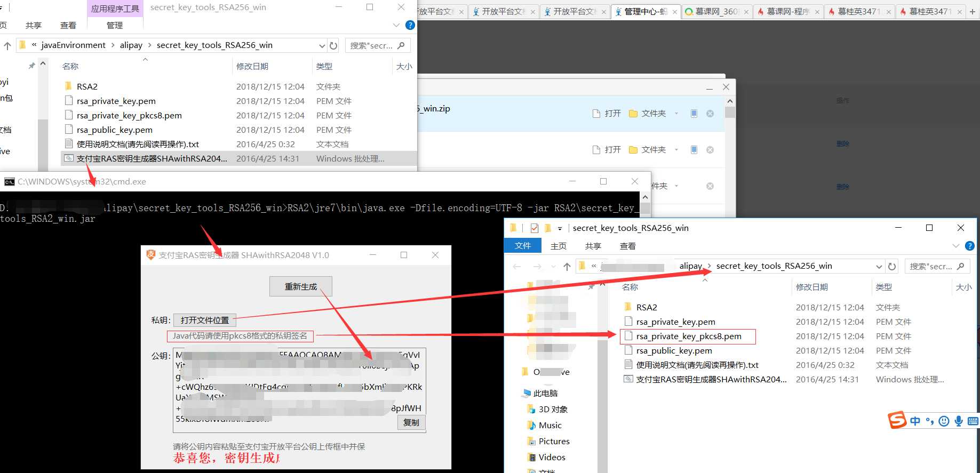980x473 pixels.
Task: Click the phone icon on the second download row
Action: 694,150
